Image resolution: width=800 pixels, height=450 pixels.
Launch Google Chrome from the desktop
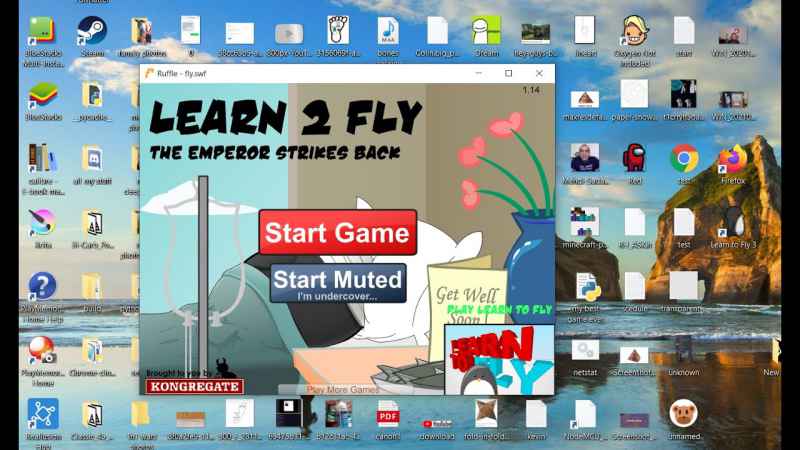[684, 160]
